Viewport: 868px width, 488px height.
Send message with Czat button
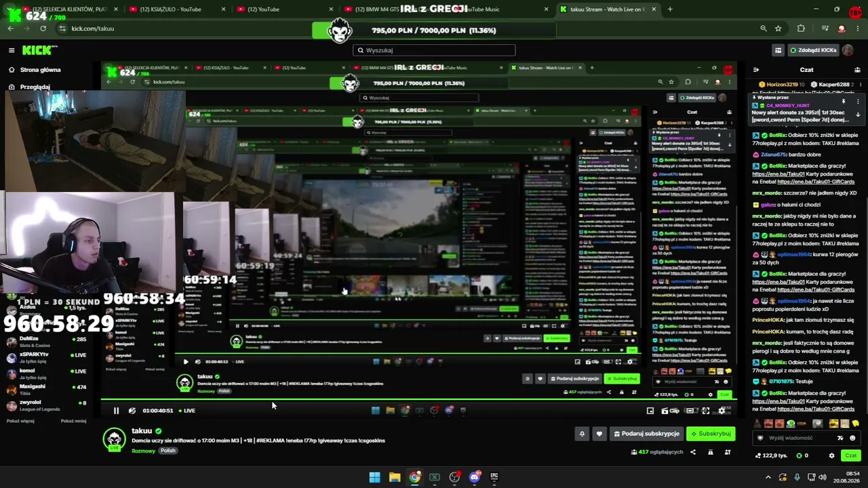851,455
